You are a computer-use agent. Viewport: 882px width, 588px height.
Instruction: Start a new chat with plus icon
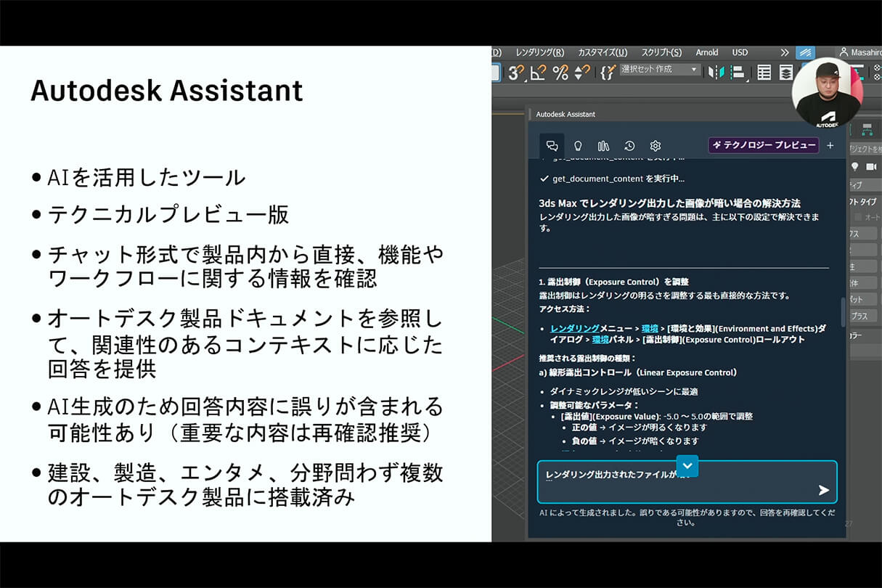pos(830,145)
